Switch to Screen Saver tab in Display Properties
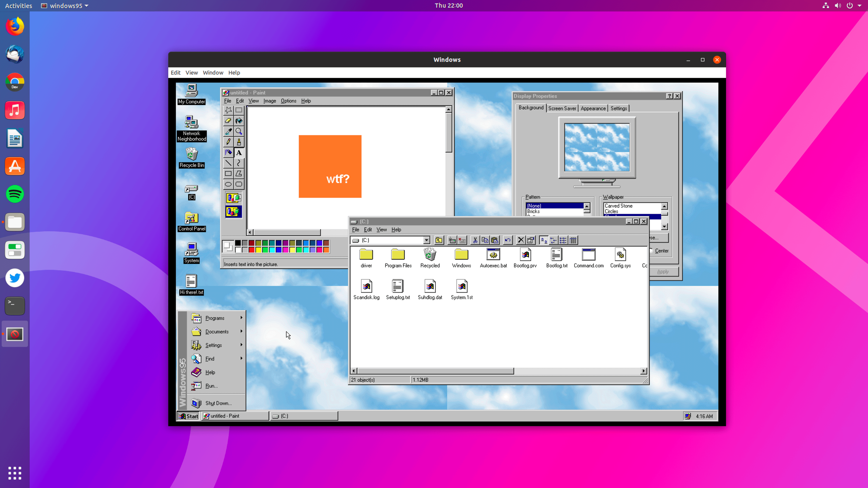 [x=562, y=108]
